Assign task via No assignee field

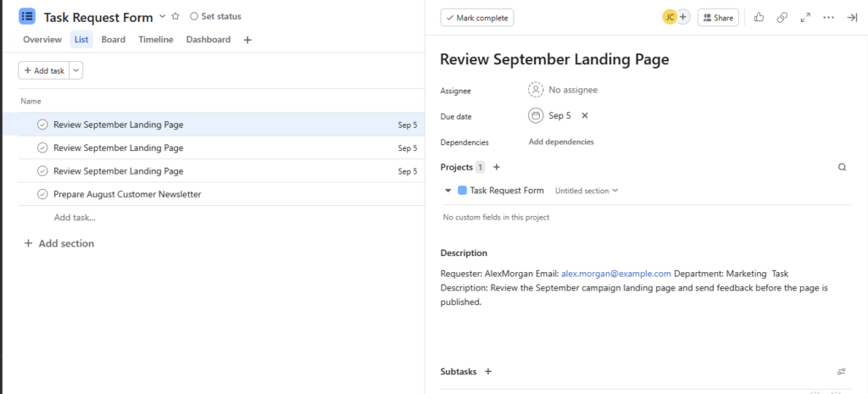(x=563, y=90)
